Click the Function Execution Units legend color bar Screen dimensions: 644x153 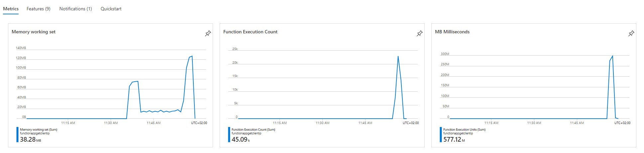click(x=441, y=135)
